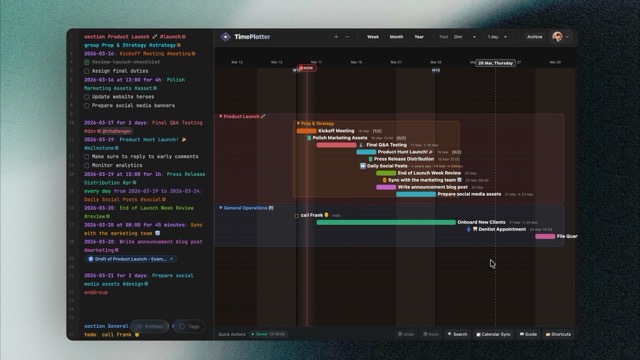Zoom in with the plus icon
This screenshot has width=640, height=360.
pos(336,37)
